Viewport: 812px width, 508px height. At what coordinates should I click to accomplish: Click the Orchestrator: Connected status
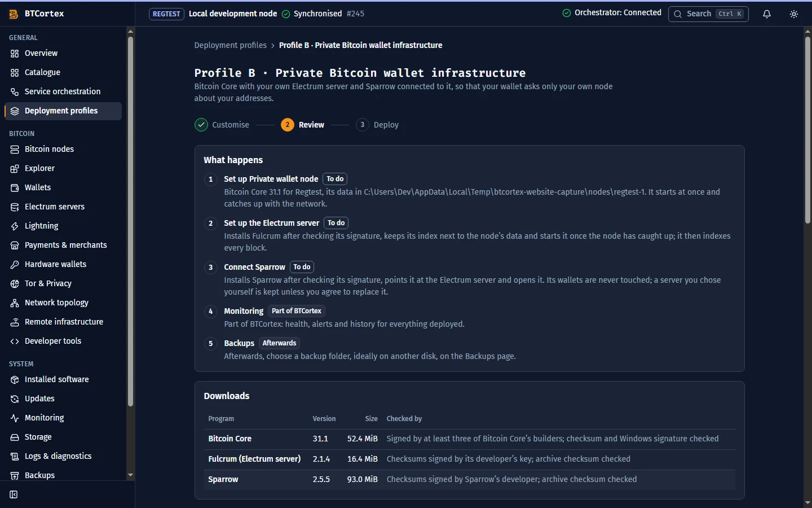click(x=612, y=13)
